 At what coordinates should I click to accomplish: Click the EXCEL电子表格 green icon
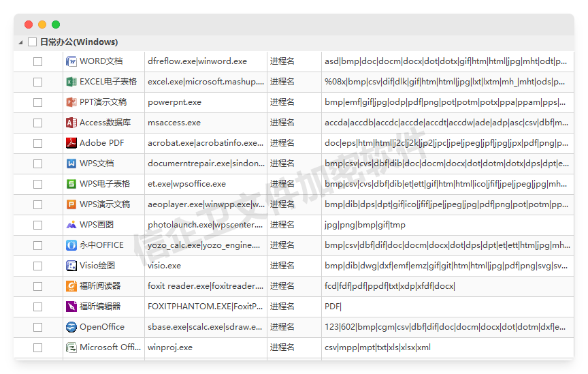point(71,82)
